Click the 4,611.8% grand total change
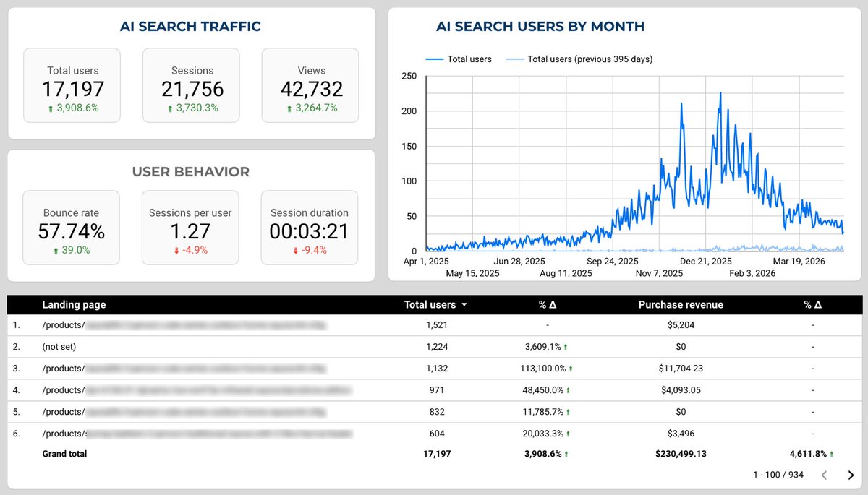Image resolution: width=868 pixels, height=495 pixels. click(x=813, y=454)
